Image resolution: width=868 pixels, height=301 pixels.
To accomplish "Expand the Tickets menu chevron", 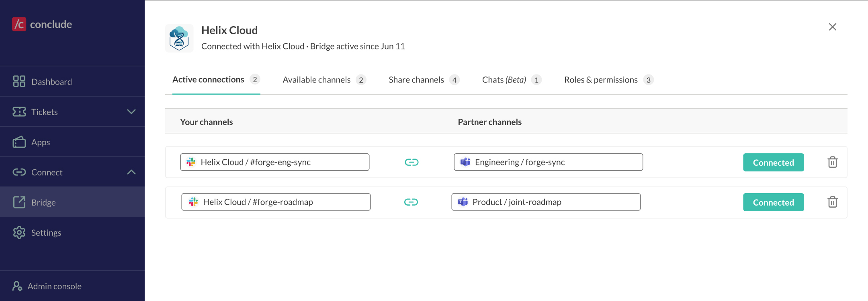I will point(131,111).
